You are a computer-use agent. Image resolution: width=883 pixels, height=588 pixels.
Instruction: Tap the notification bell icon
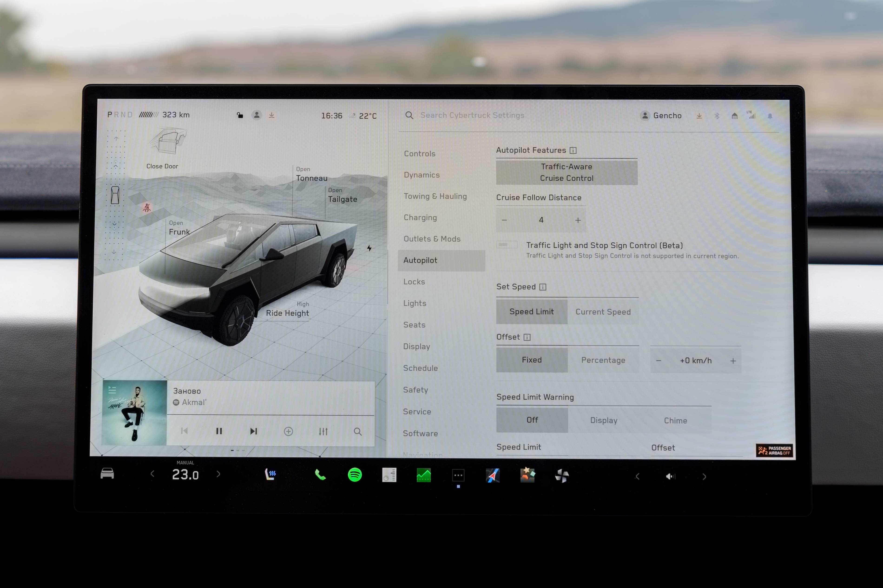coord(770,116)
